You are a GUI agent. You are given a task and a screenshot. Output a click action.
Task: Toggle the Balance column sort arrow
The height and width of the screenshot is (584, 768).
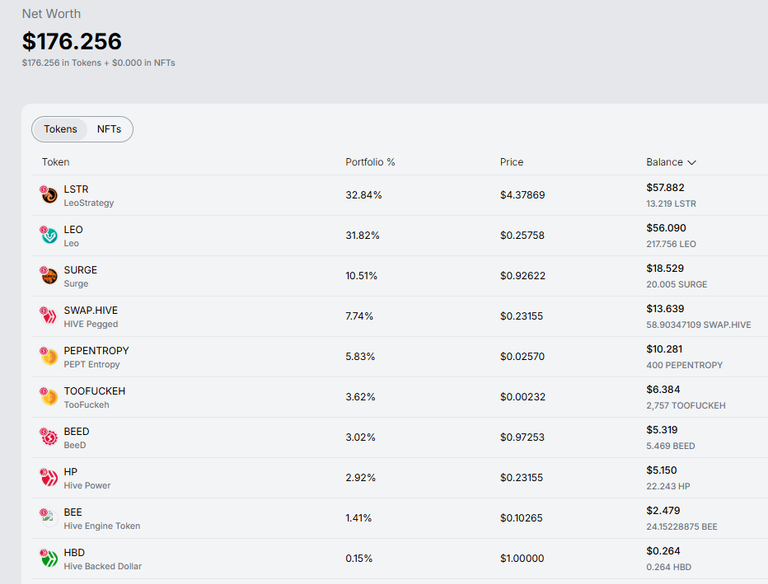pos(692,163)
